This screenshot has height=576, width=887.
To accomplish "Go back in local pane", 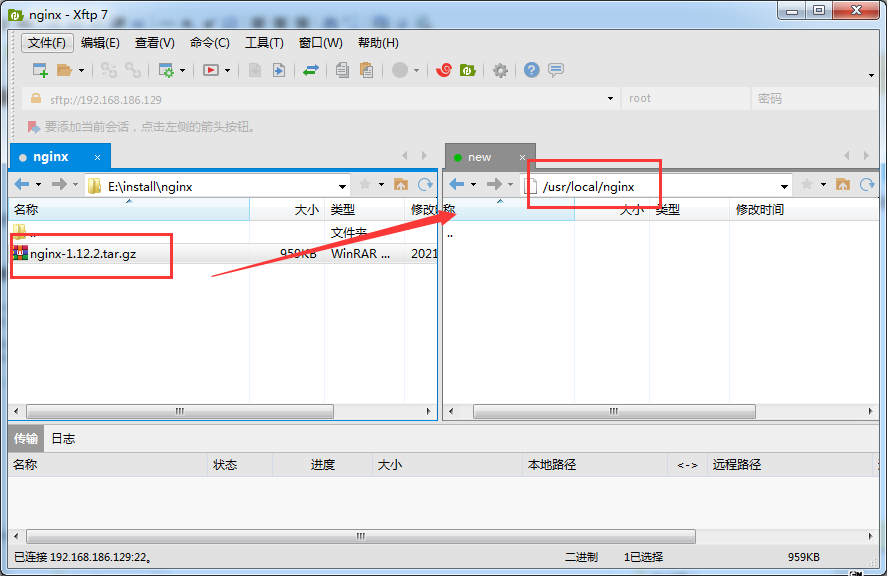I will (x=22, y=184).
